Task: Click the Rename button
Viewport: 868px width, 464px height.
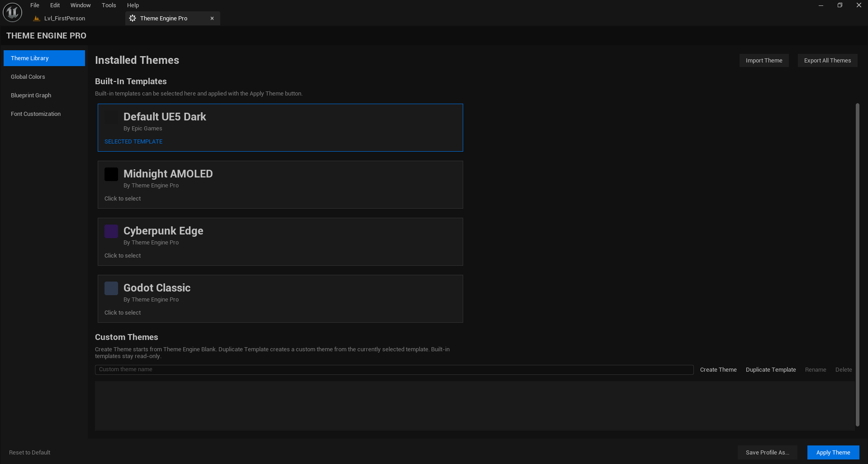Action: click(x=816, y=369)
